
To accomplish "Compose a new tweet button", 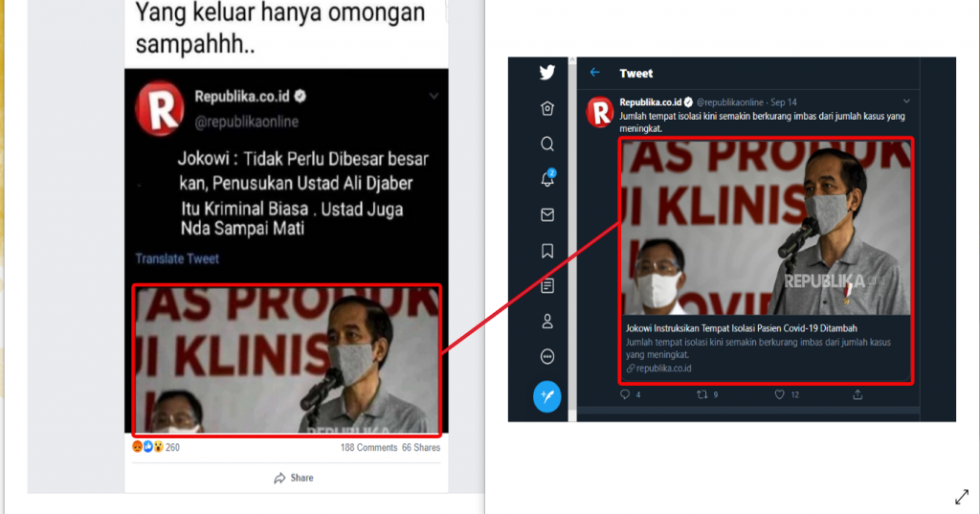I will (x=546, y=396).
